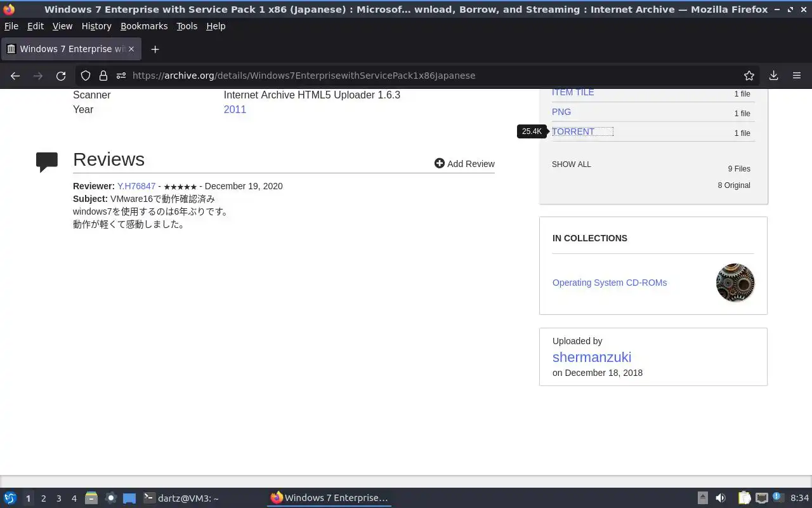
Task: Open the file manager icon in the taskbar
Action: (x=91, y=498)
